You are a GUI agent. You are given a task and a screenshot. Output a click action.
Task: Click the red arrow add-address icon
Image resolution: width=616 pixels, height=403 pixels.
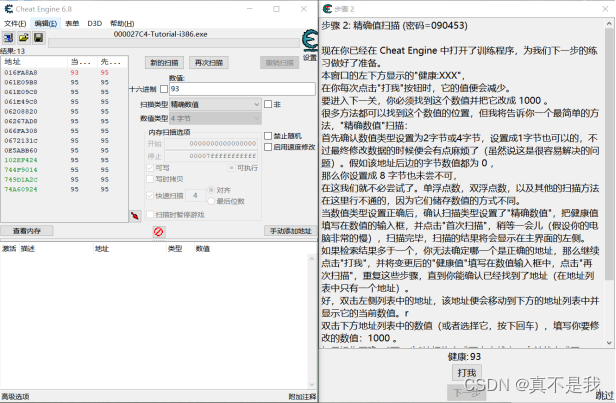135,216
